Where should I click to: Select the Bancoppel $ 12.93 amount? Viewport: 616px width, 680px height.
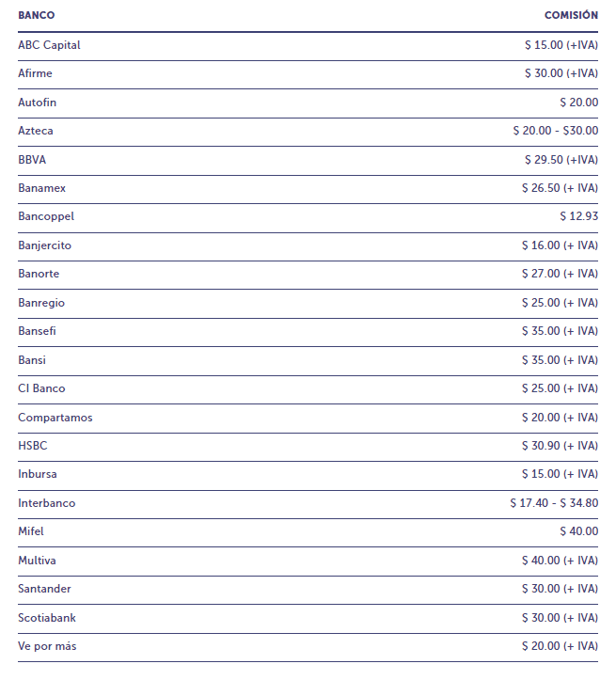578,216
